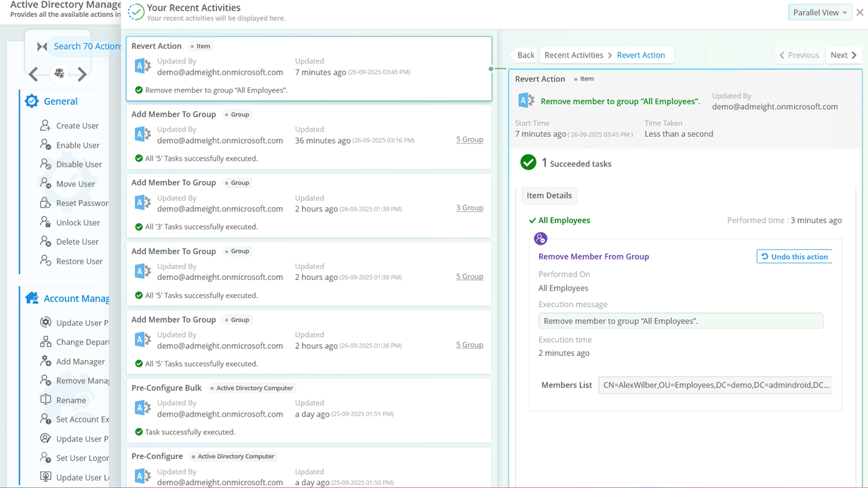Open the 3 Group link
868x488 pixels.
[469, 208]
